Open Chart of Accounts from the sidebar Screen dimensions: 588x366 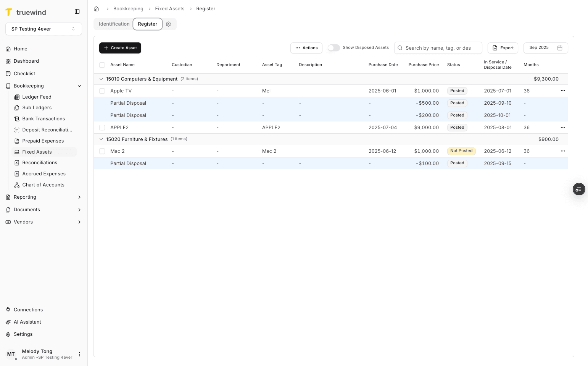[43, 185]
